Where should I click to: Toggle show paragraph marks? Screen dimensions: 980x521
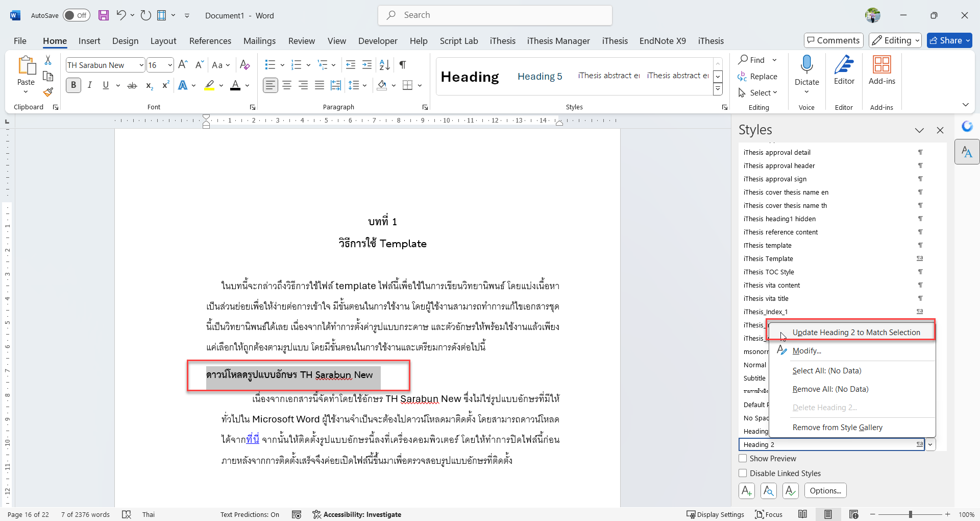(403, 65)
